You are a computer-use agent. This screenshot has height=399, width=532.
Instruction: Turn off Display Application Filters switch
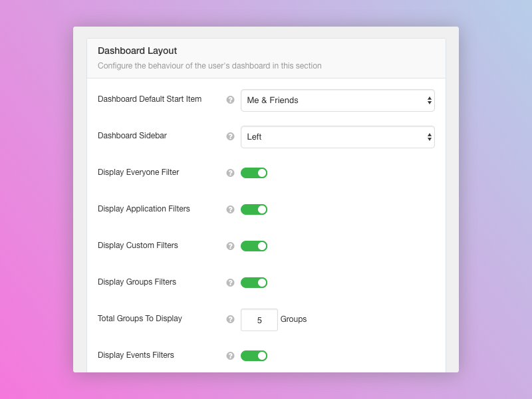[254, 209]
